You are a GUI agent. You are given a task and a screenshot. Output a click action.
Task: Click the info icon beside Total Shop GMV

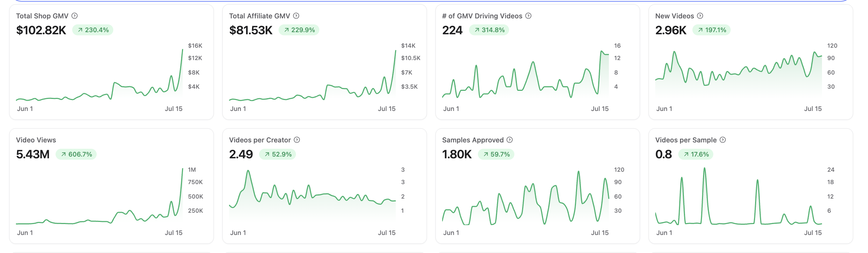[74, 16]
